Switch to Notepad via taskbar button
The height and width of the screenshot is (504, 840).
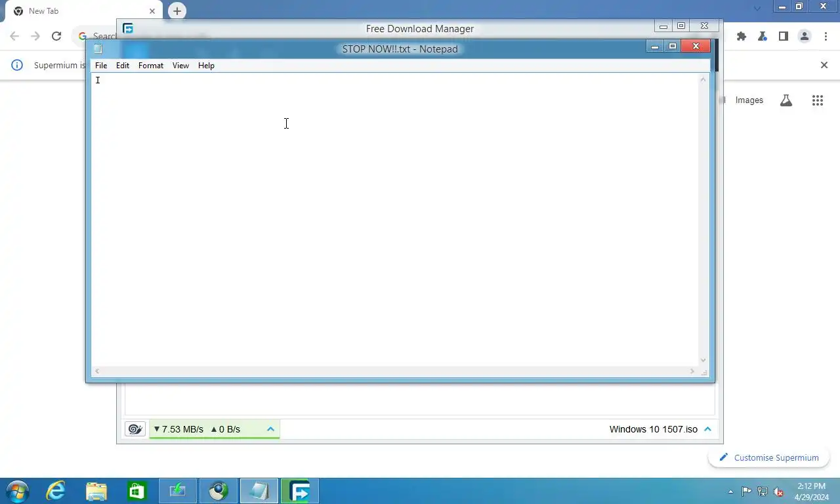click(259, 491)
